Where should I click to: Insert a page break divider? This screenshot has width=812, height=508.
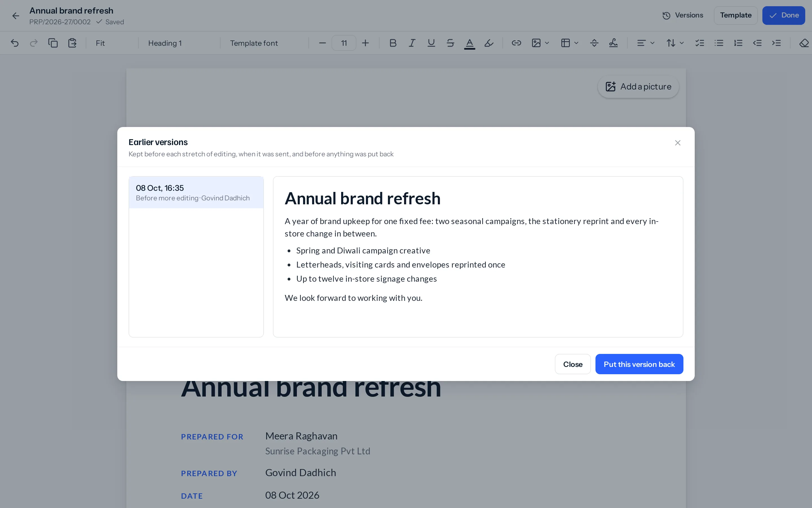click(x=594, y=43)
